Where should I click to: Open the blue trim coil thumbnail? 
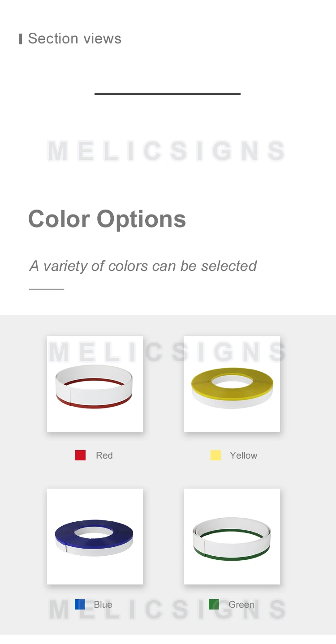coord(95,537)
